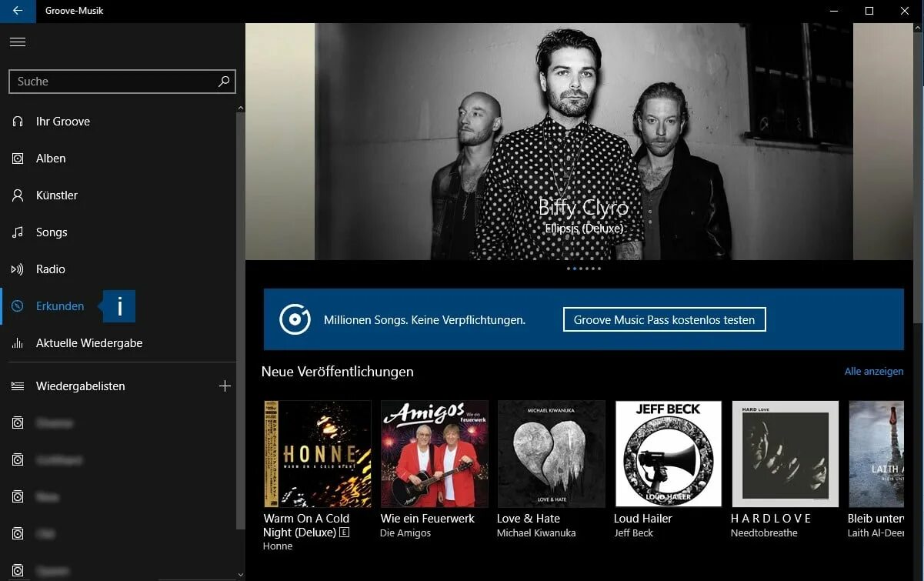Maximize the Groove-Musik window

(x=869, y=11)
